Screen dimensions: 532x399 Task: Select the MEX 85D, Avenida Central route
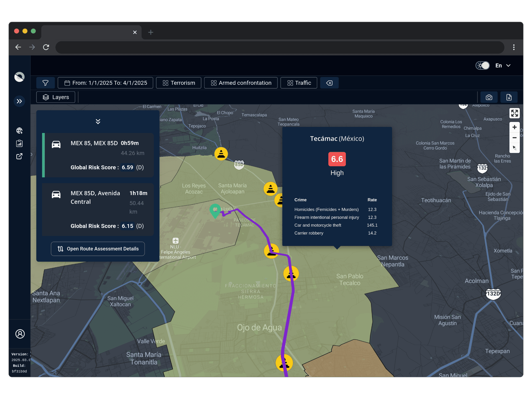[98, 209]
